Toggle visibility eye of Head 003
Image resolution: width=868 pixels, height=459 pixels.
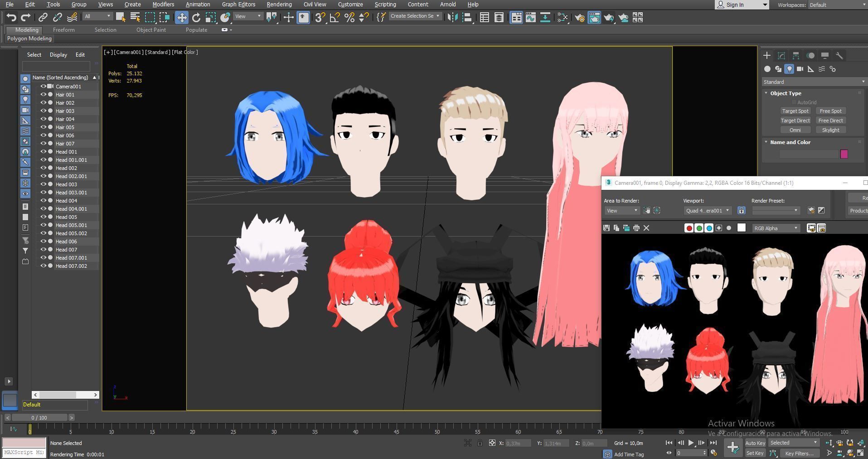(x=44, y=184)
